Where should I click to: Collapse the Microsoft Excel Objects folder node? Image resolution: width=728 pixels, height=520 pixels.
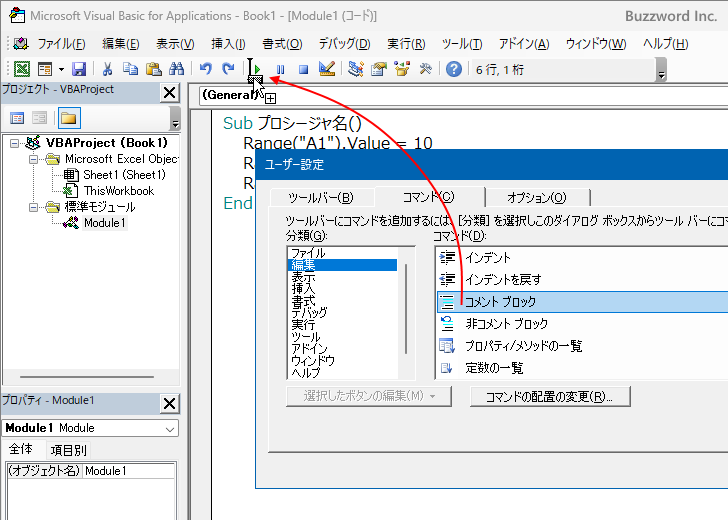(x=33, y=159)
